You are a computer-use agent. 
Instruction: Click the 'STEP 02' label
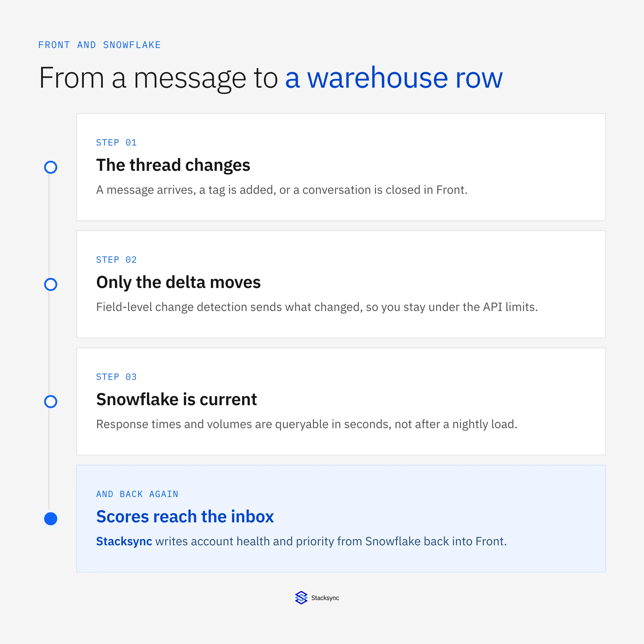(116, 260)
